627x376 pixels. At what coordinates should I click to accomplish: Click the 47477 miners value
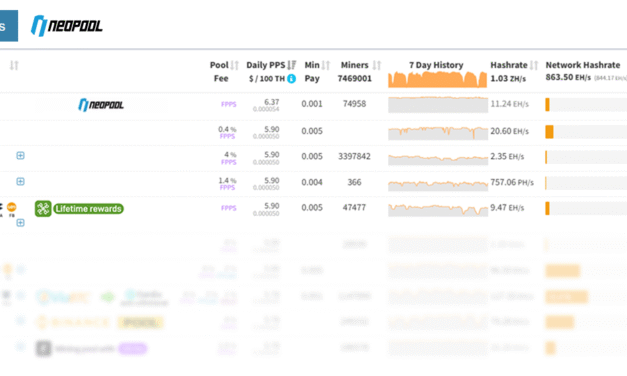click(354, 207)
